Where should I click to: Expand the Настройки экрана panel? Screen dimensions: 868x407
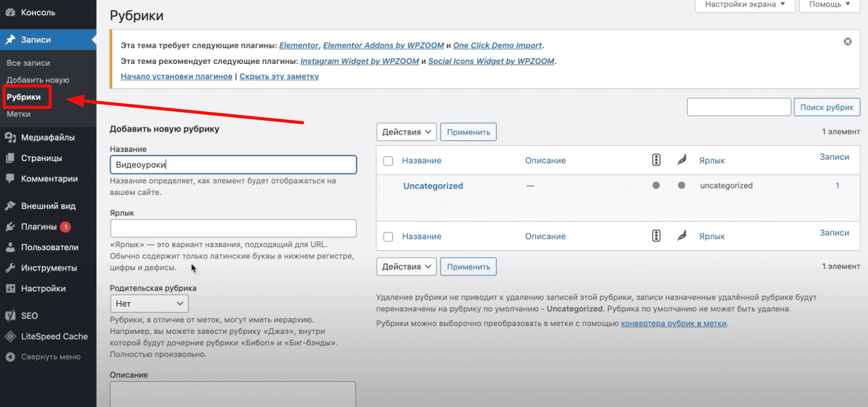pyautogui.click(x=745, y=5)
